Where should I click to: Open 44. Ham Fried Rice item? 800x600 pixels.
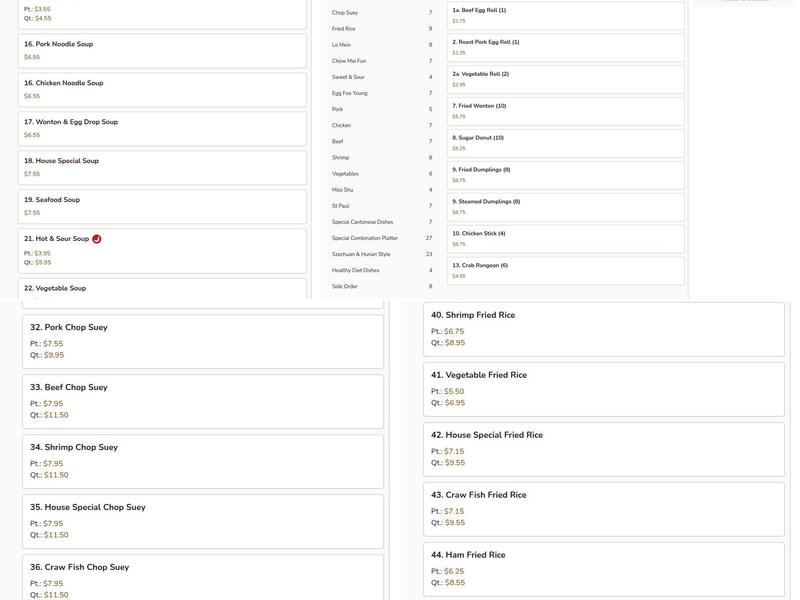(603, 569)
